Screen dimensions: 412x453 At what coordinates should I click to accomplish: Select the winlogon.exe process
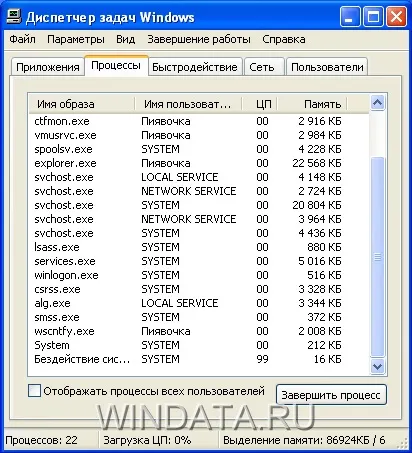199,275
